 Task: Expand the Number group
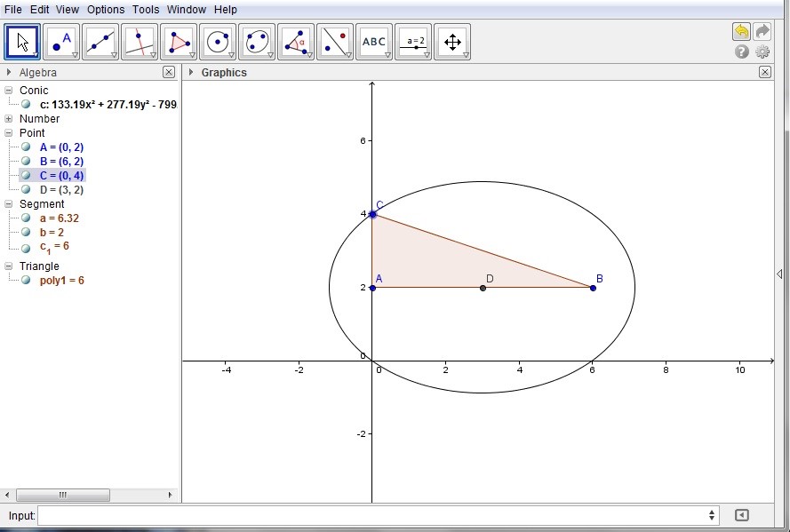click(9, 119)
